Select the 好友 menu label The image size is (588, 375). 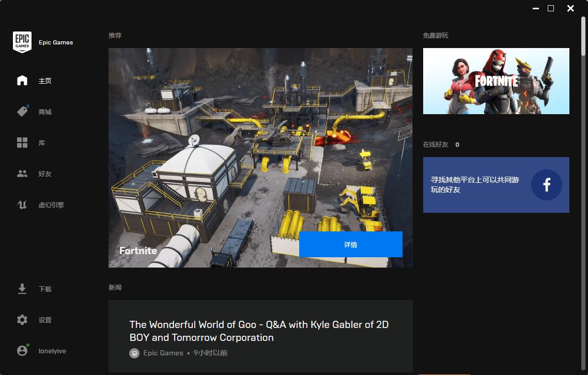click(45, 174)
